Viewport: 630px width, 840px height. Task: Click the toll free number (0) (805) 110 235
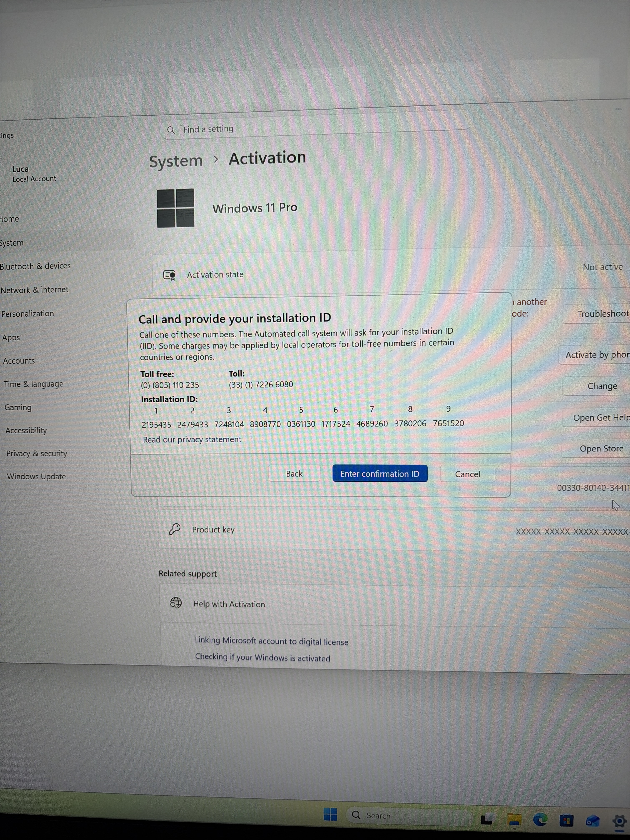170,385
